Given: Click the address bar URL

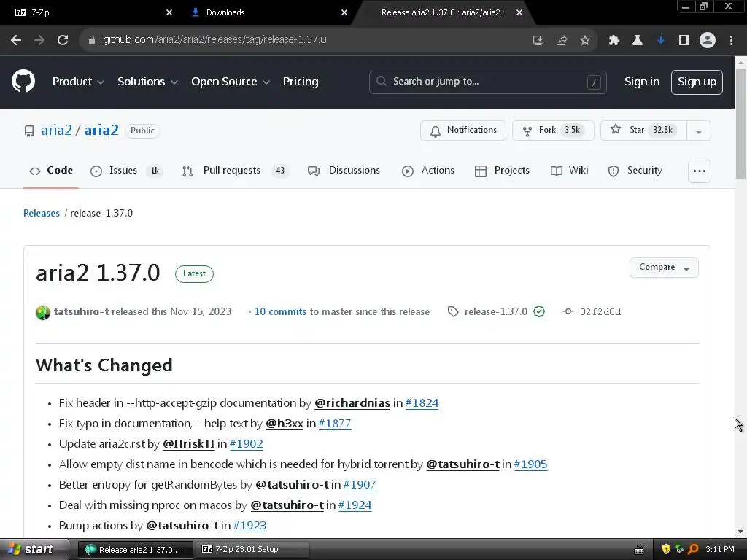Looking at the screenshot, I should pyautogui.click(x=214, y=40).
